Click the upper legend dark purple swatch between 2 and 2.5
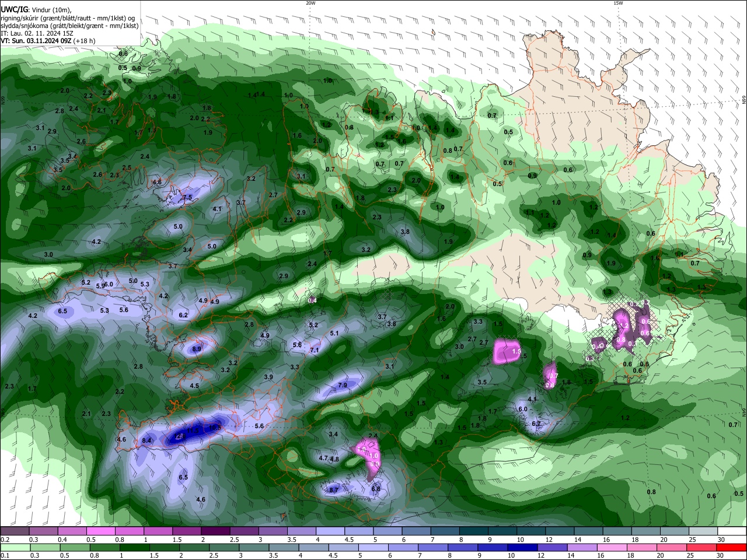 coord(215,531)
